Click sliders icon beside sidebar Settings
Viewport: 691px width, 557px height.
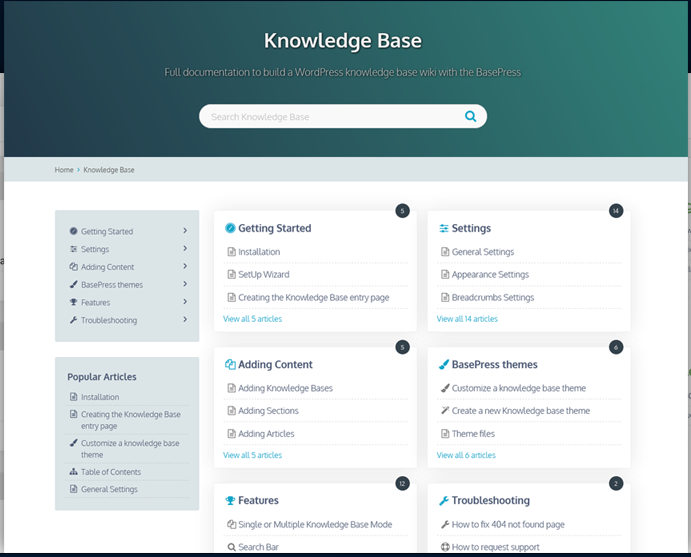(x=73, y=249)
